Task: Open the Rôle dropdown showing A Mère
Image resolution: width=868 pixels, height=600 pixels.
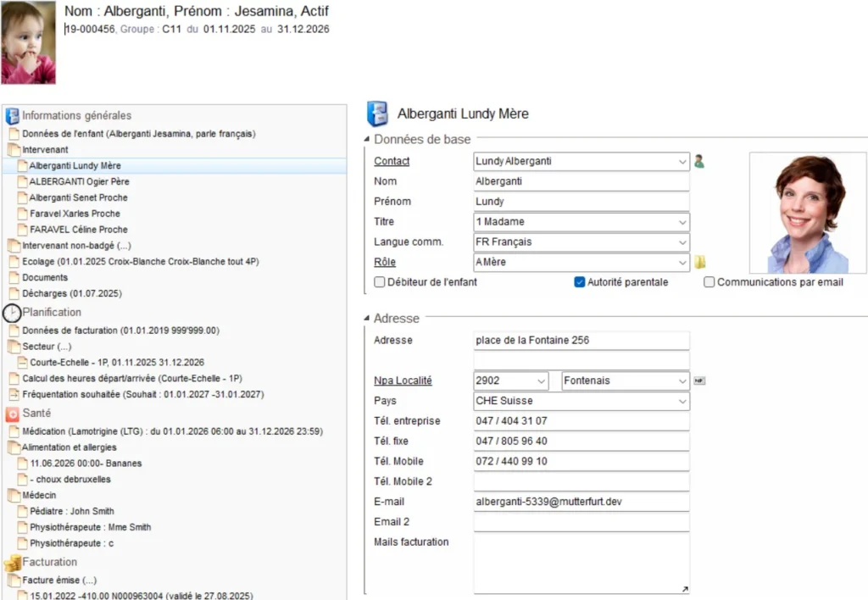Action: 682,263
